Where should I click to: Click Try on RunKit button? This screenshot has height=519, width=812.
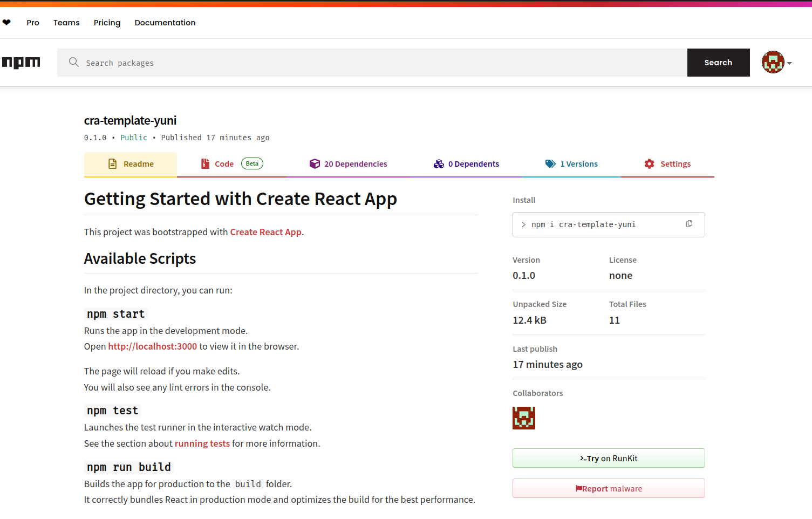coord(609,458)
